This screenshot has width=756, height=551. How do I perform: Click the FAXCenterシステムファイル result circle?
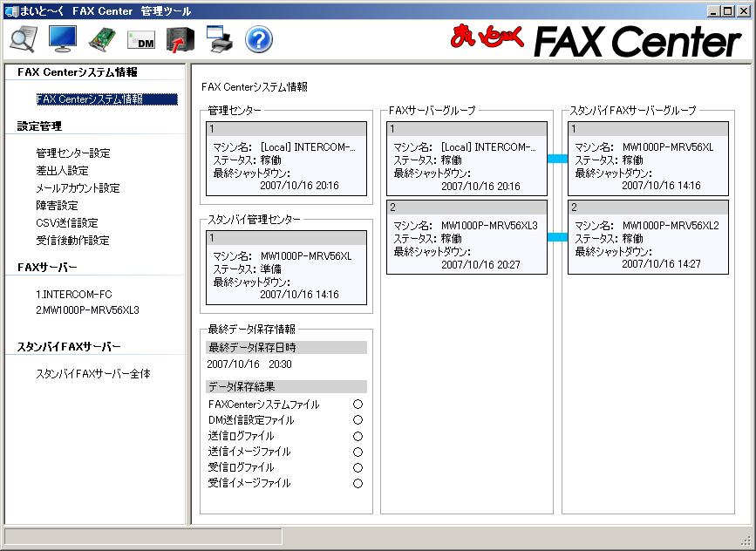358,404
